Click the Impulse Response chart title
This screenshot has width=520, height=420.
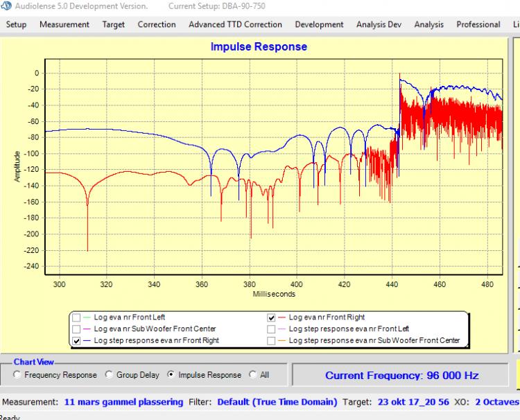tap(259, 46)
